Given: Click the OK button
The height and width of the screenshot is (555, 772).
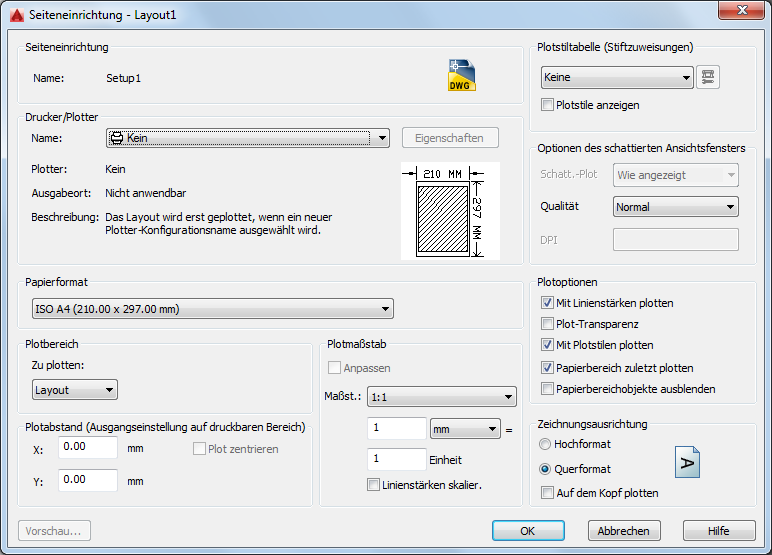Looking at the screenshot, I should (528, 531).
